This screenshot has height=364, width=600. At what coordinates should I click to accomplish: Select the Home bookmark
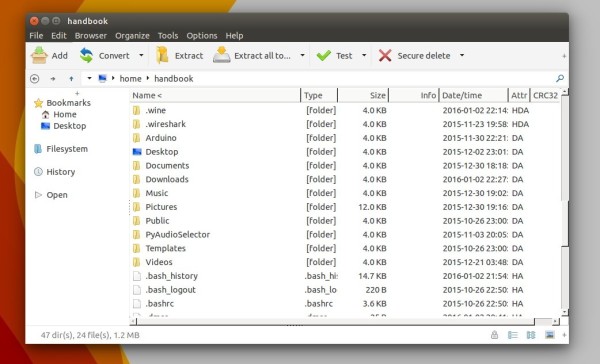[x=65, y=114]
